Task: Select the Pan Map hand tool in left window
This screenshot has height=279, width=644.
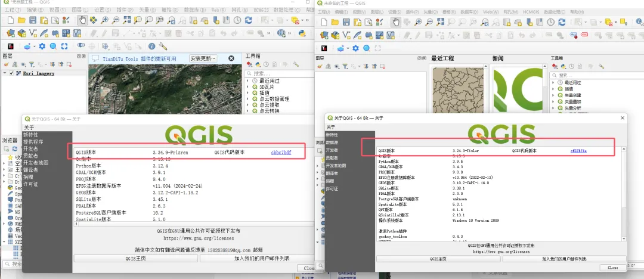Action: 82,20
